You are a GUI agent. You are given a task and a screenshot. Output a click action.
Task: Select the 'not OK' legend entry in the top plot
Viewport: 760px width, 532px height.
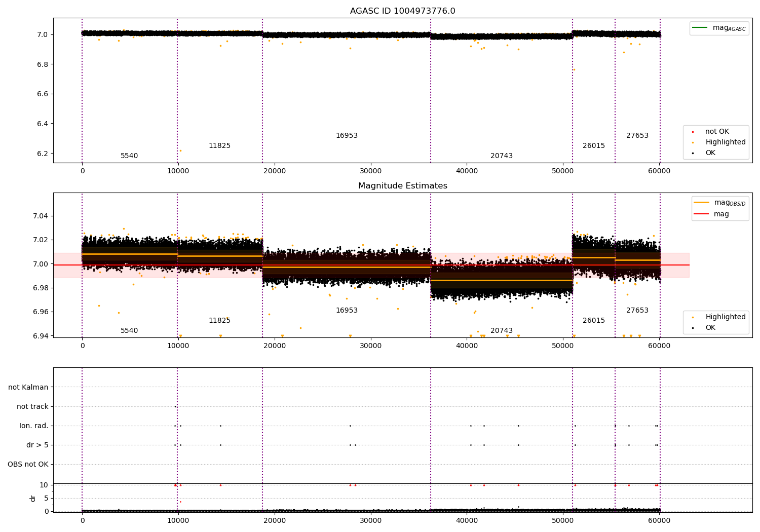pos(717,132)
